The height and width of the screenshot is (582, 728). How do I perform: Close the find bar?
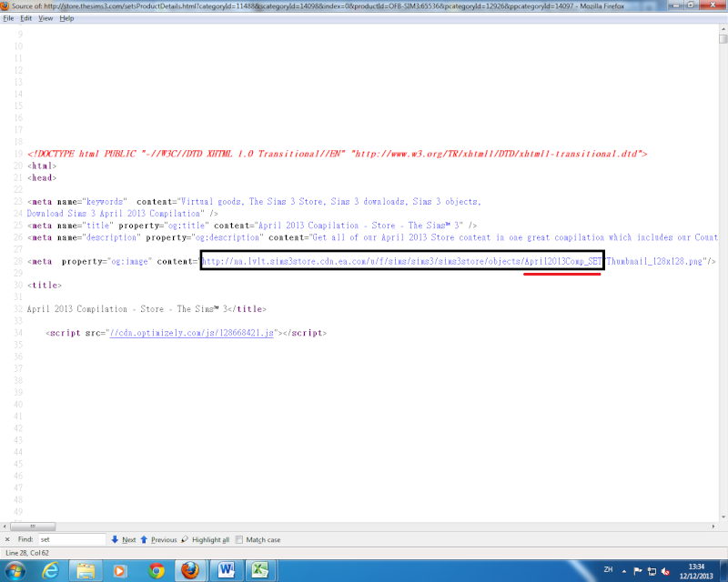(x=7, y=539)
